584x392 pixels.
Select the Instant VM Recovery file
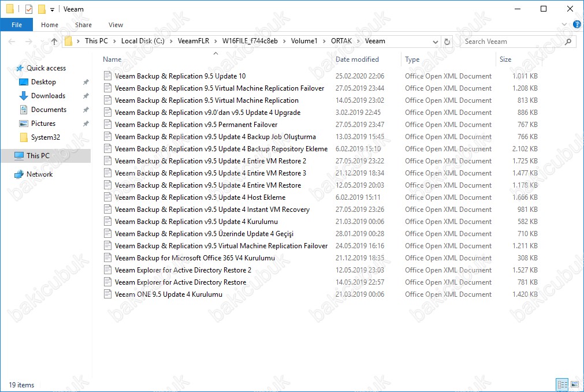click(212, 210)
